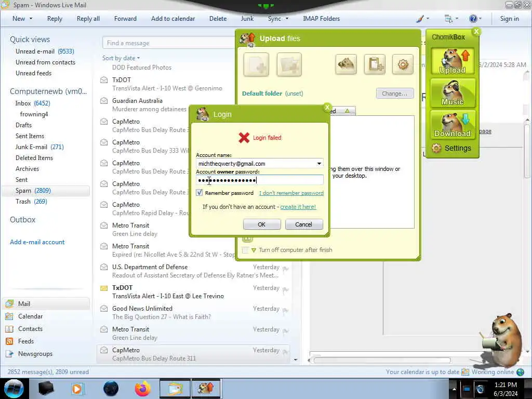This screenshot has height=399, width=532.
Task: Click the brush colorizer icon in Mail toolbar
Action: click(420, 19)
